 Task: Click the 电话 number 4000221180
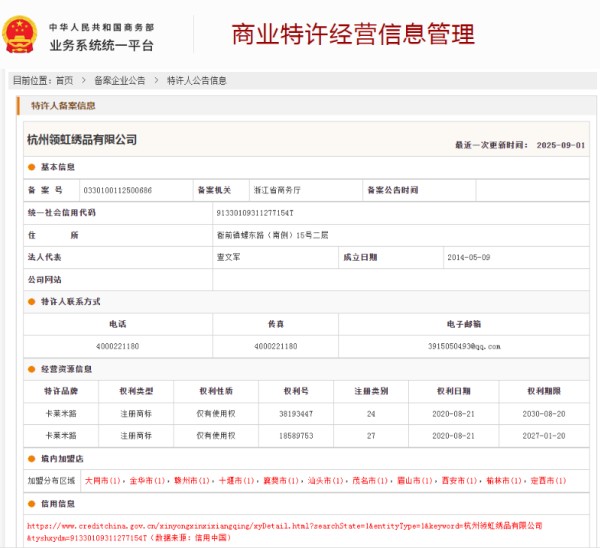117,346
